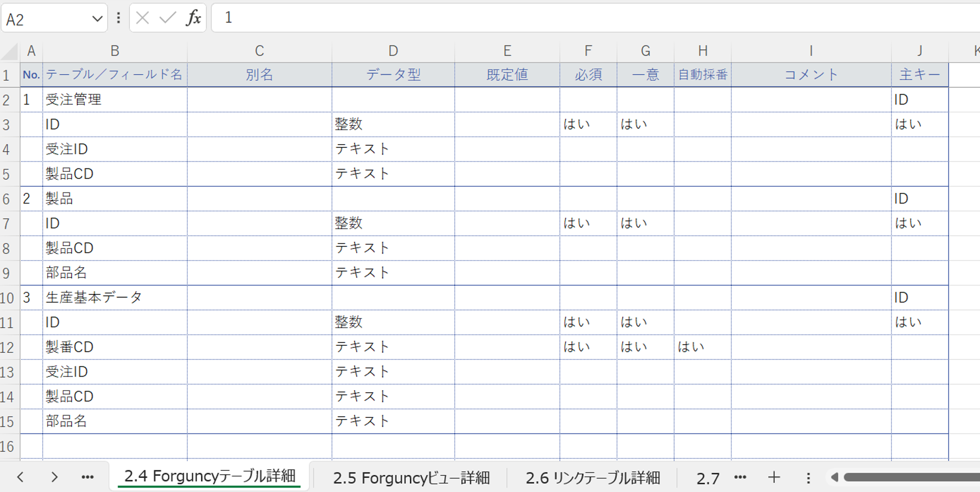The image size is (980, 492).
Task: Click the previous sheet navigation arrow
Action: (21, 477)
